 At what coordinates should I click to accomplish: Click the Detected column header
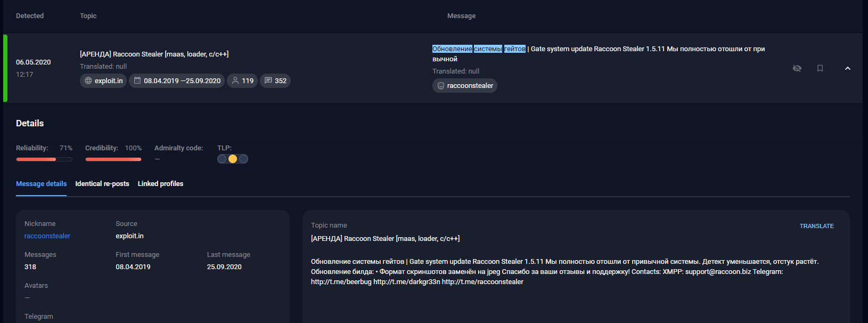pyautogui.click(x=30, y=16)
